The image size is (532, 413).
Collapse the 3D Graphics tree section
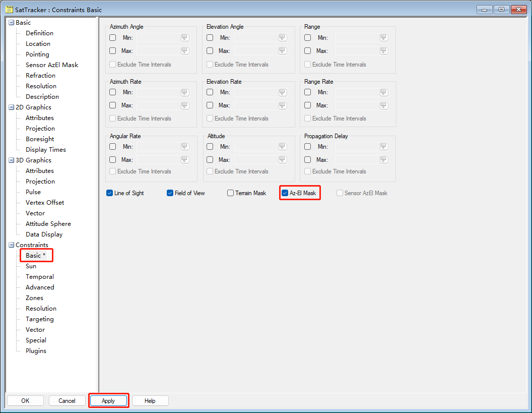tap(11, 160)
